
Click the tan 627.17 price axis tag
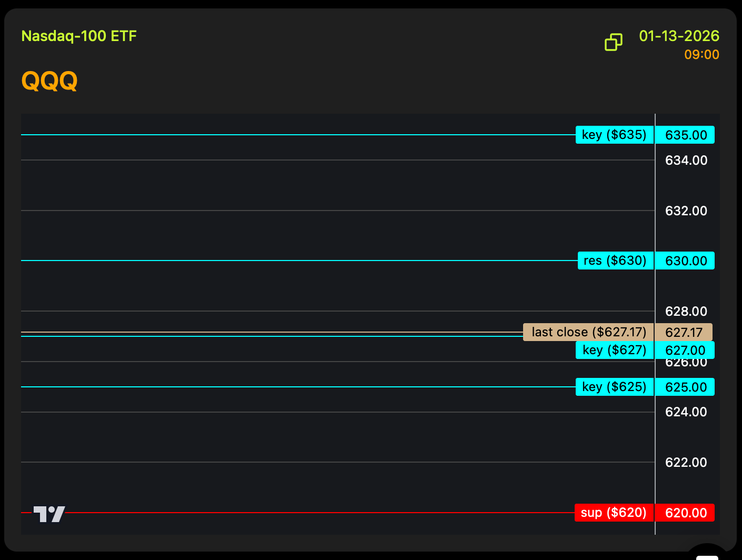coord(684,333)
